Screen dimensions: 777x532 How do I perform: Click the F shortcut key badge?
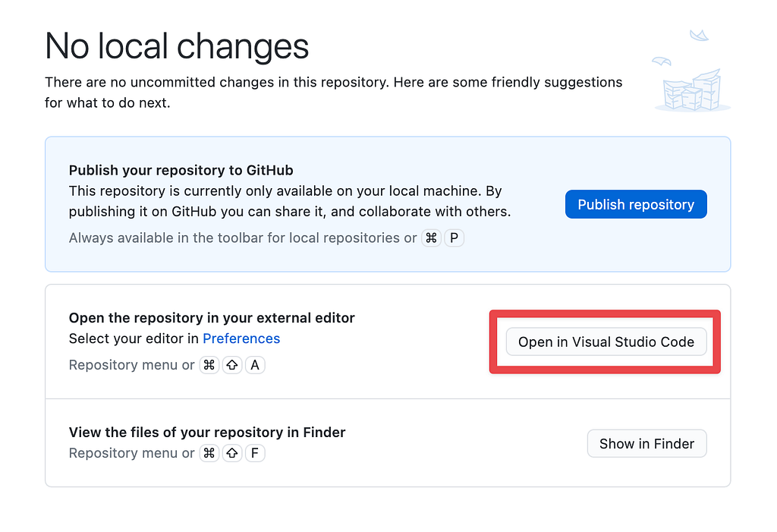pos(255,453)
